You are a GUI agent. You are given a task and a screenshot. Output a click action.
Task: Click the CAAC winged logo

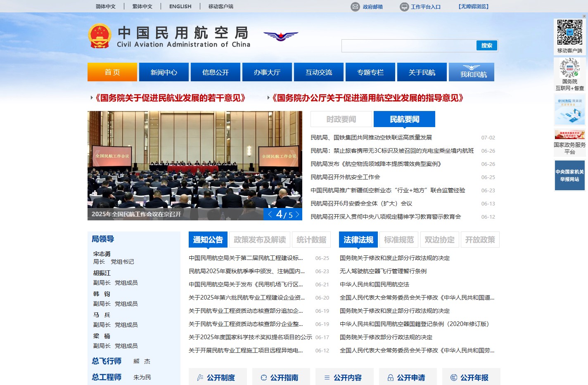(x=281, y=36)
